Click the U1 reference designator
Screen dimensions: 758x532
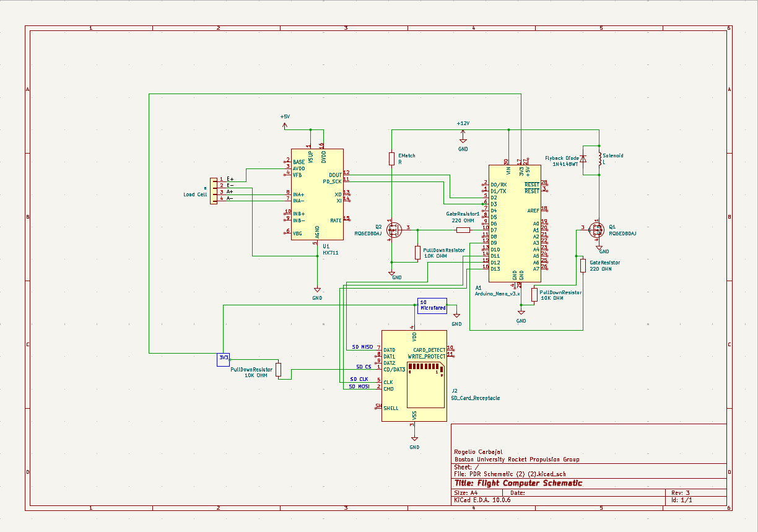click(x=326, y=246)
